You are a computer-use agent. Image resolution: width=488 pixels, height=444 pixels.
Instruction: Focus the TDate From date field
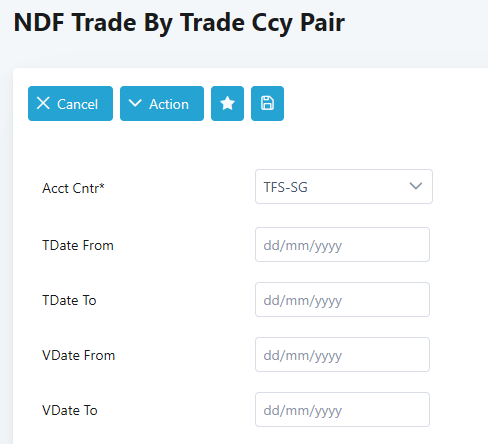[x=342, y=245]
